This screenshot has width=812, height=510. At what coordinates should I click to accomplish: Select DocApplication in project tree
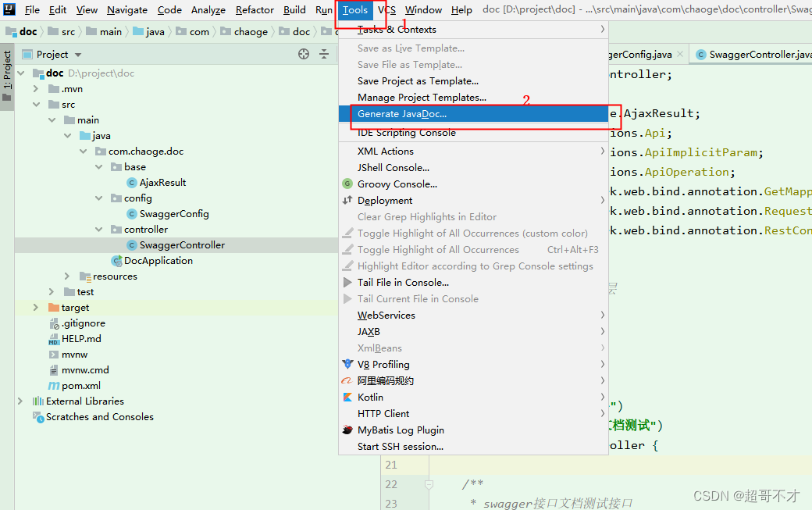(158, 261)
